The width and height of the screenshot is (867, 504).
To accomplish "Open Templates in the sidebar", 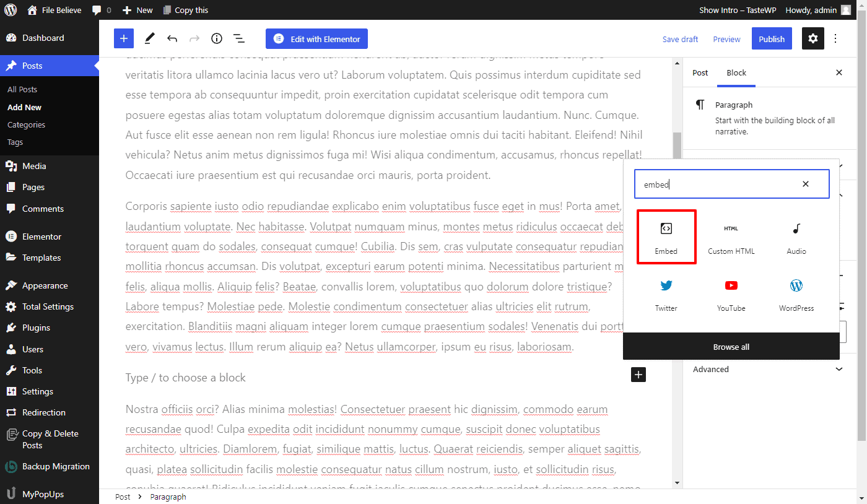I will click(50, 258).
